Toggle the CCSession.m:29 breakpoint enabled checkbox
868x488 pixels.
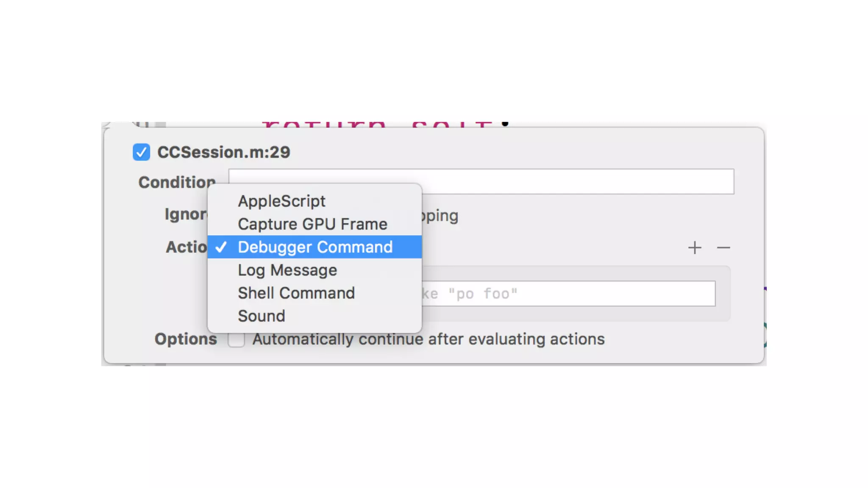click(x=141, y=152)
